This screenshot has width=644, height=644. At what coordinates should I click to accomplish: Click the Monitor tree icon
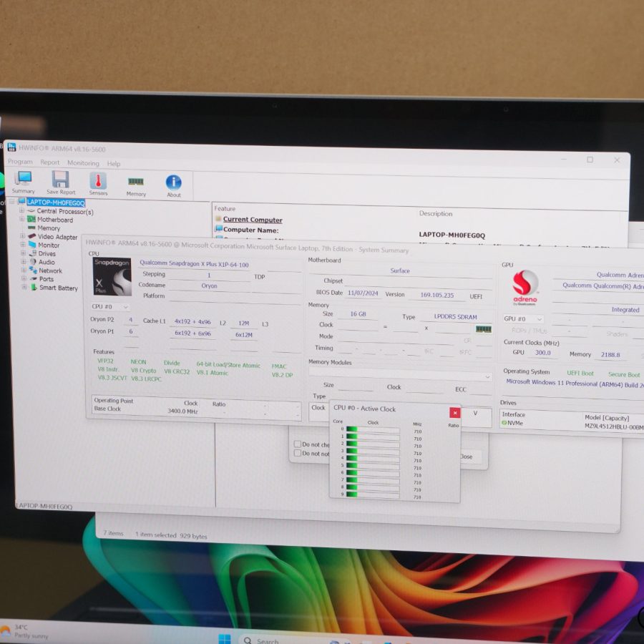tap(32, 245)
